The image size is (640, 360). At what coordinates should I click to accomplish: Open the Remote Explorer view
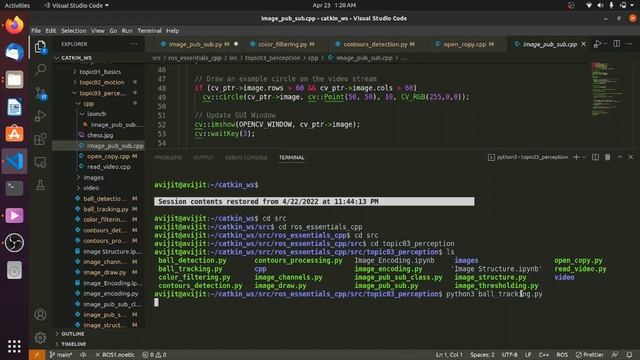[x=40, y=162]
